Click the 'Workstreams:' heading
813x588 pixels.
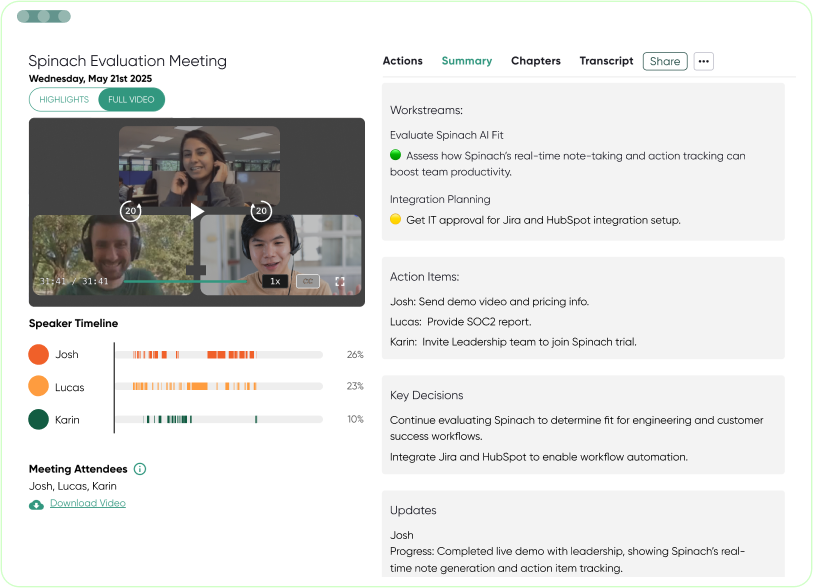tap(426, 110)
